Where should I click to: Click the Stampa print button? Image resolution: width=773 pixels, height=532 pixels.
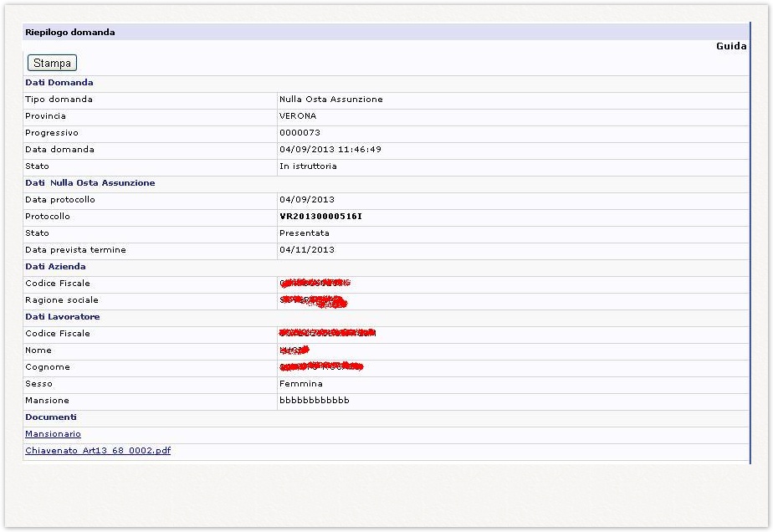click(x=52, y=63)
